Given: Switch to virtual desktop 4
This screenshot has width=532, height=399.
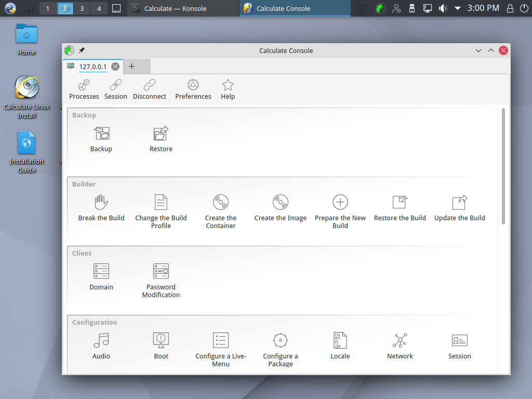Looking at the screenshot, I should coord(99,8).
